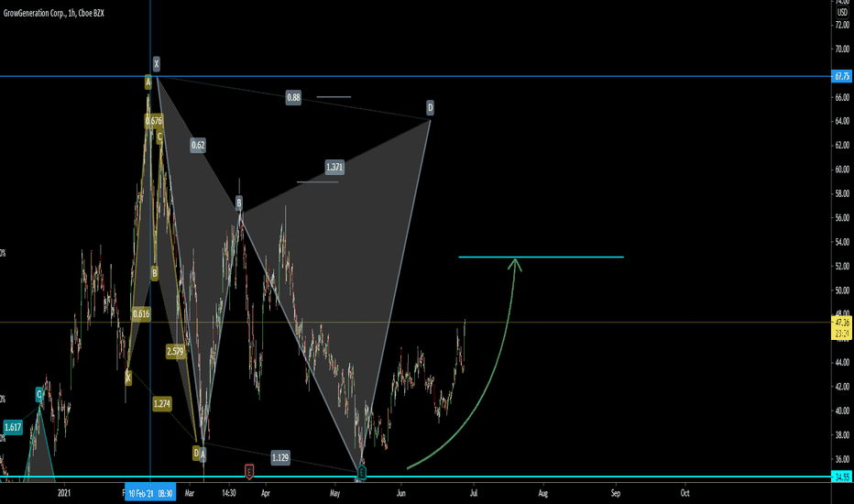Image resolution: width=854 pixels, height=504 pixels.
Task: Click the USD currency label on price axis
Action: click(843, 12)
